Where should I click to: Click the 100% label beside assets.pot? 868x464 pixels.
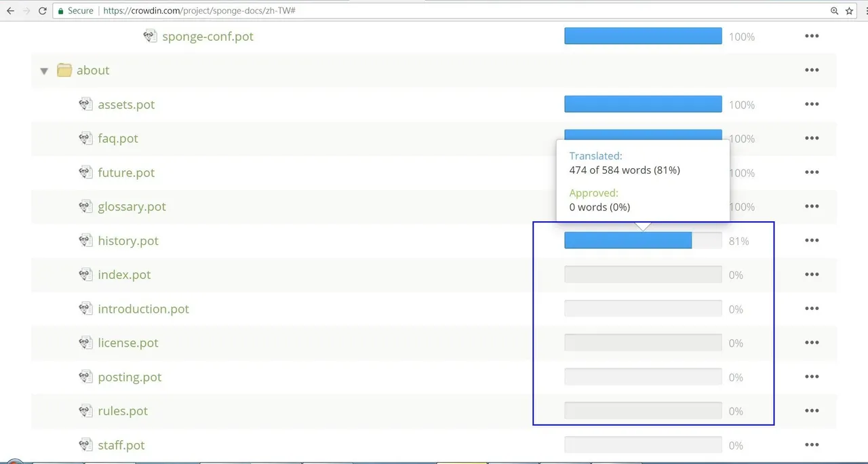coord(742,105)
